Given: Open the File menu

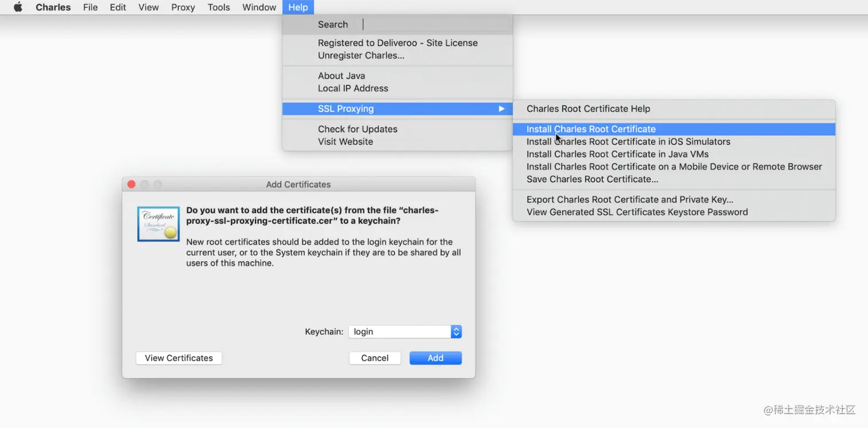Looking at the screenshot, I should click(90, 7).
